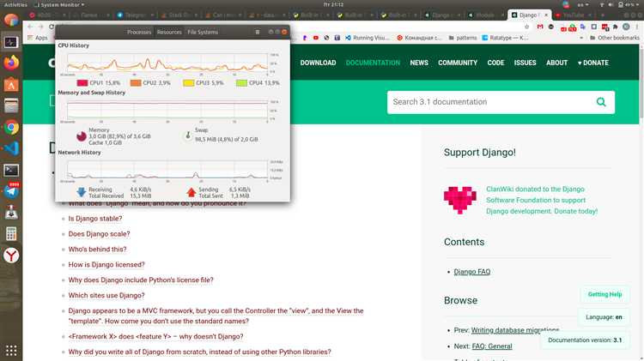The image size is (644, 361).
Task: Open link How is Django licensed?
Action: [x=106, y=265]
